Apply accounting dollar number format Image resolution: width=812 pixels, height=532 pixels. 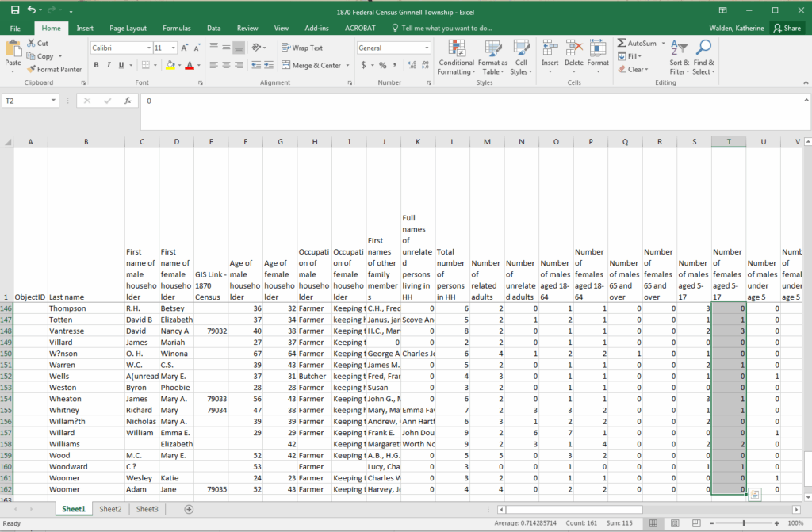[363, 65]
